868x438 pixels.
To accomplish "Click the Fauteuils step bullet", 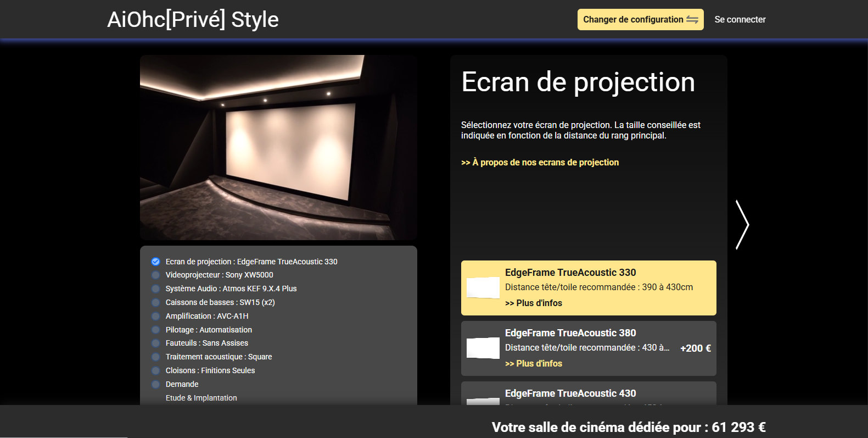I will [156, 343].
